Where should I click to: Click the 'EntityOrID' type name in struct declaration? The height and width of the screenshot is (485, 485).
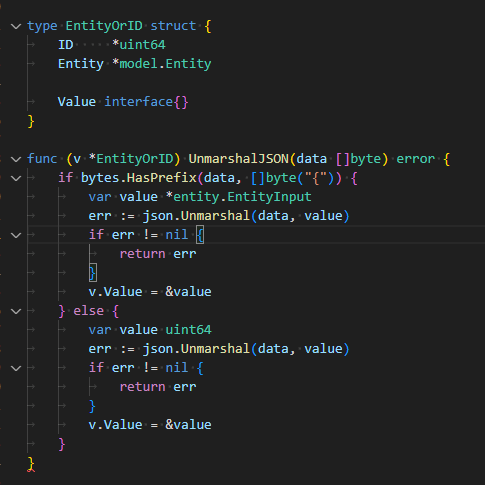104,26
